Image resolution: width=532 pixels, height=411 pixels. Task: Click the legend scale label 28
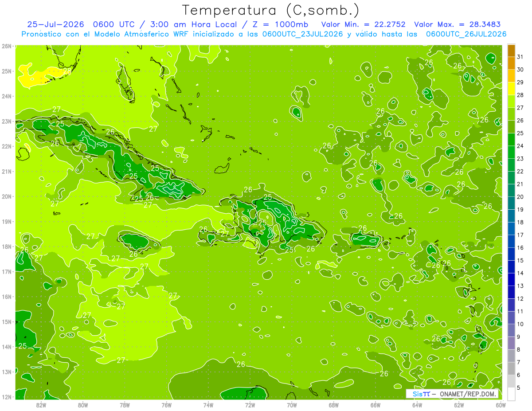[520, 95]
